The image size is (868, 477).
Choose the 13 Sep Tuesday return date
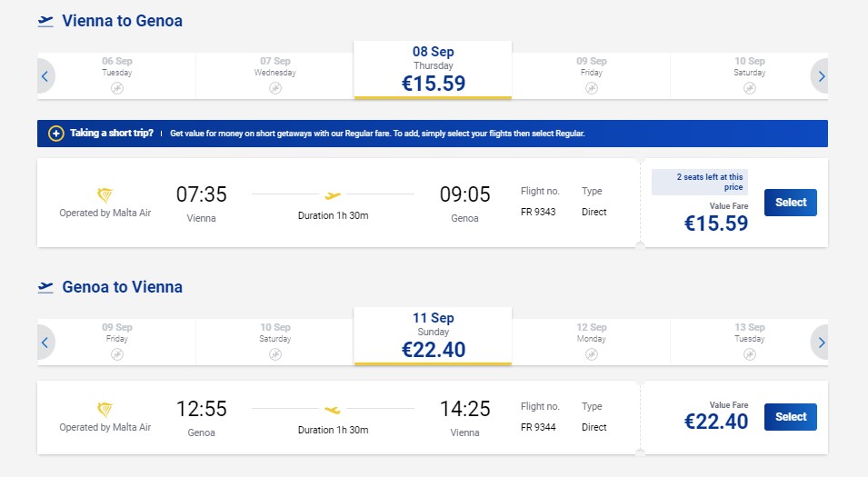[x=749, y=338]
